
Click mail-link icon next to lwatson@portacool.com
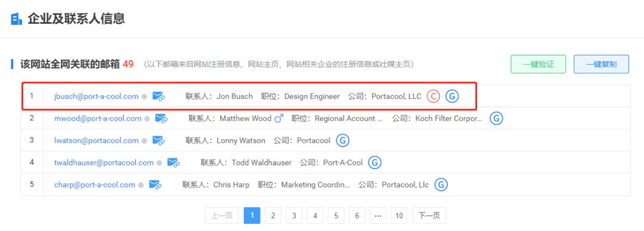click(x=159, y=141)
